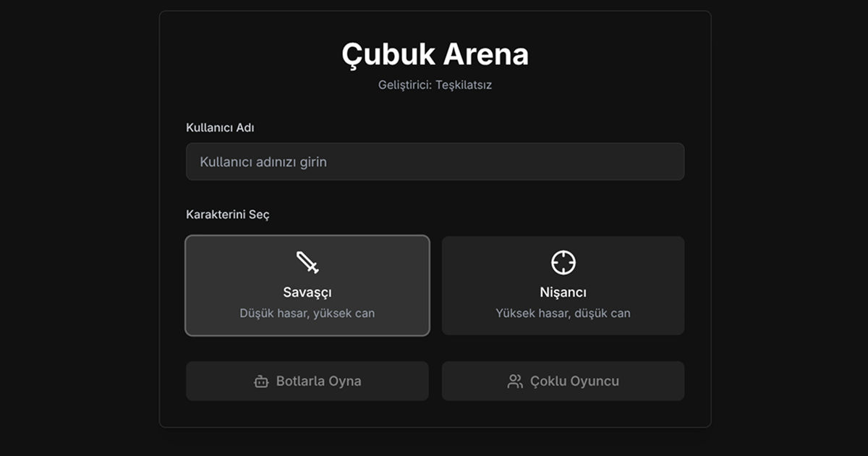
Task: Select the Savaşçı character option
Action: [307, 285]
